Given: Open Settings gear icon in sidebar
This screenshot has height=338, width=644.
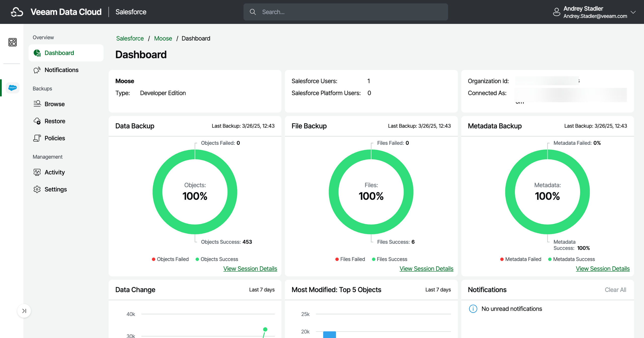Looking at the screenshot, I should [37, 189].
